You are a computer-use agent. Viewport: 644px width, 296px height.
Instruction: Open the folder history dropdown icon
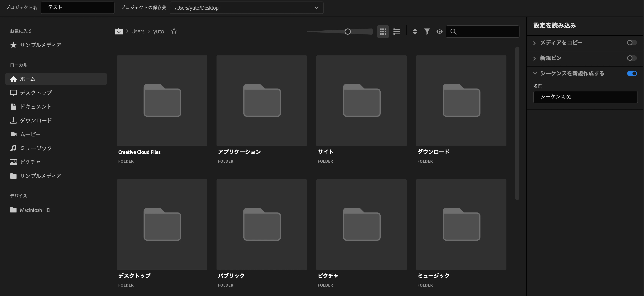click(119, 31)
